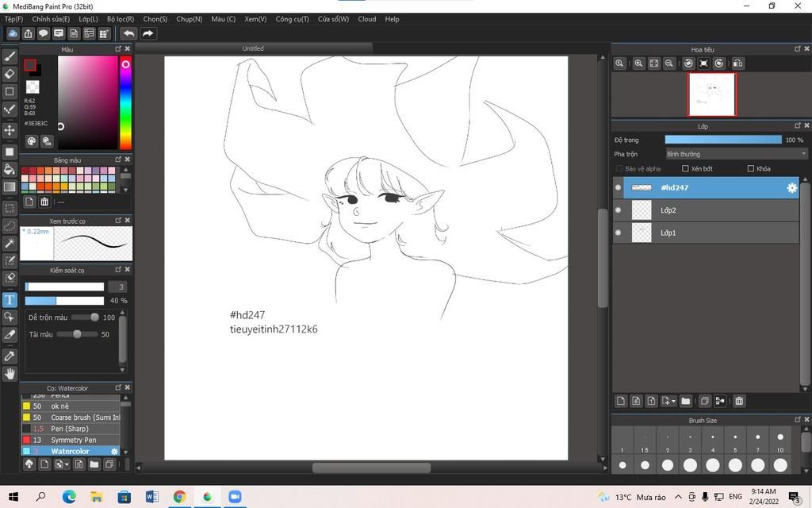Undock the Brush Size panel
The height and width of the screenshot is (508, 812).
(x=798, y=419)
